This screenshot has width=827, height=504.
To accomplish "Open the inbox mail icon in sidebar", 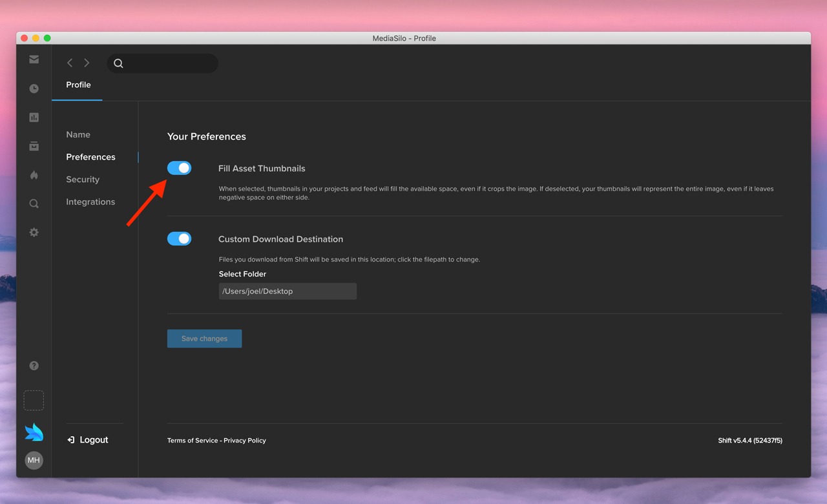I will (x=34, y=59).
